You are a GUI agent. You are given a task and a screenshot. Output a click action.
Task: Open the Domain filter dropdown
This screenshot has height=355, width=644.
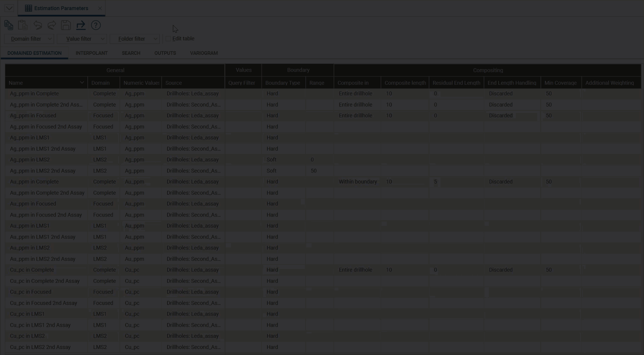click(29, 39)
